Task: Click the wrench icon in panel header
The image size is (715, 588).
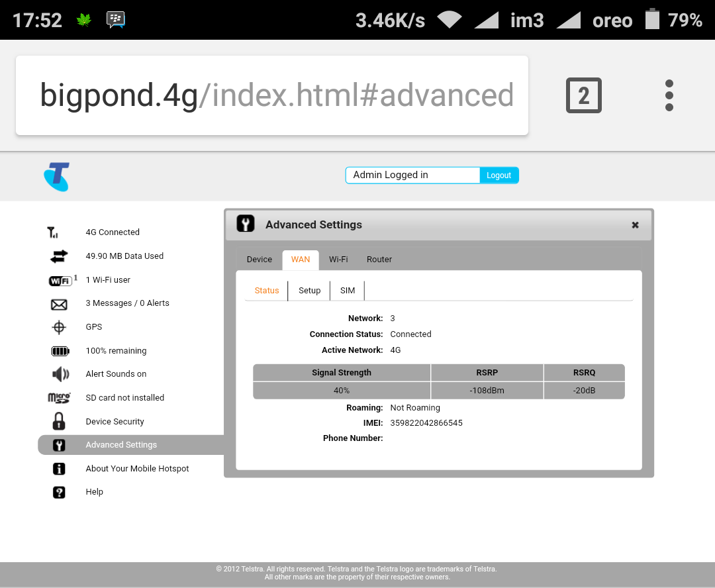Action: click(x=246, y=224)
